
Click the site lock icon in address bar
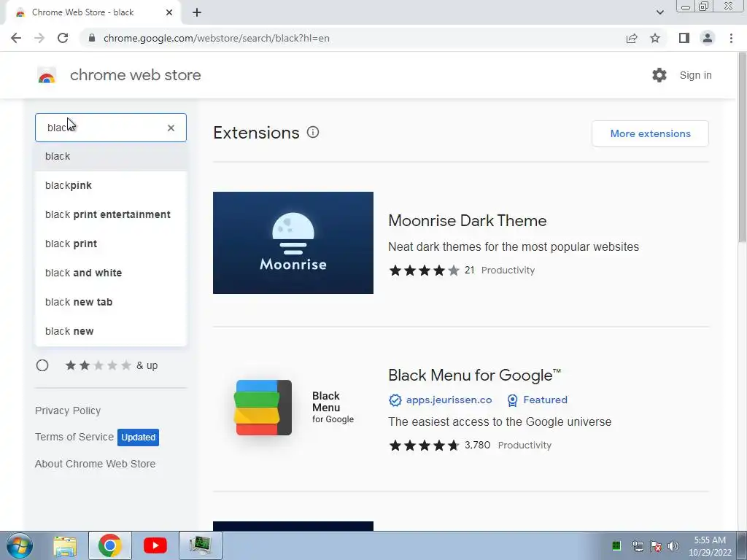tap(93, 38)
